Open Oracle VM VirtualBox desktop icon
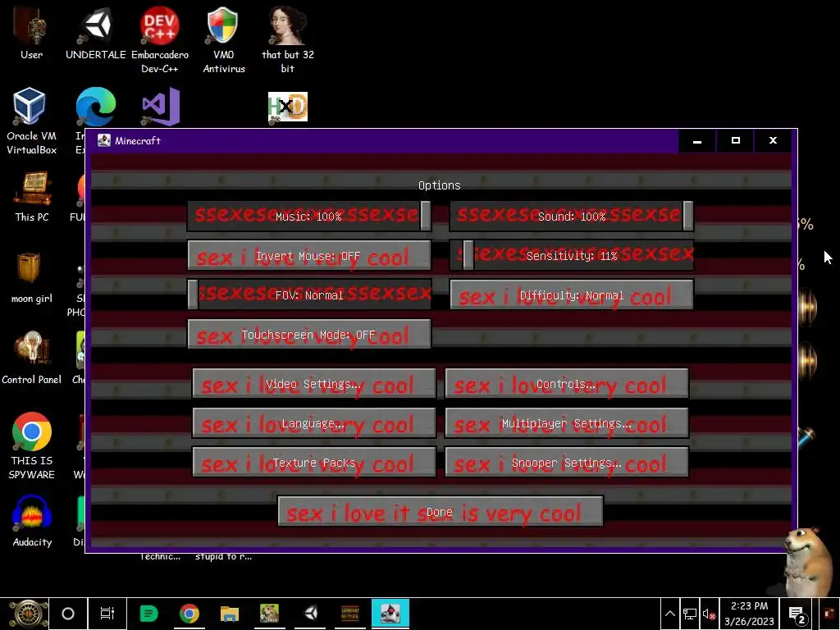This screenshot has height=630, width=840. pyautogui.click(x=31, y=121)
